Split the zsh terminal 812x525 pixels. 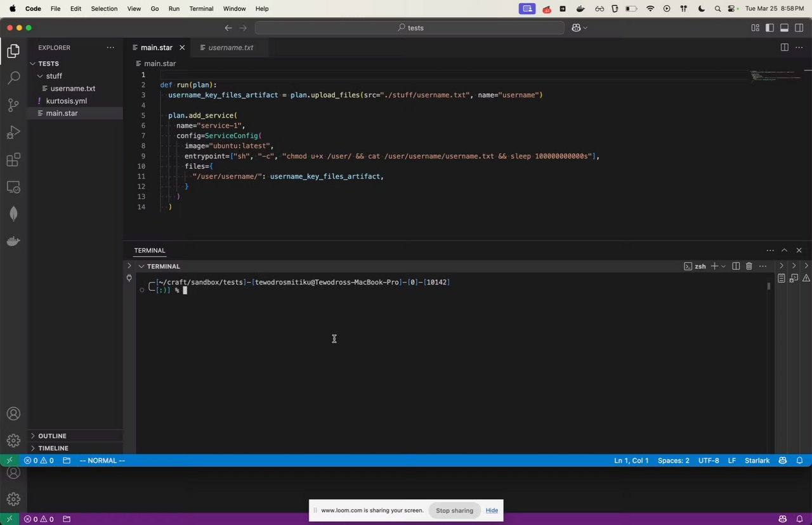(736, 267)
